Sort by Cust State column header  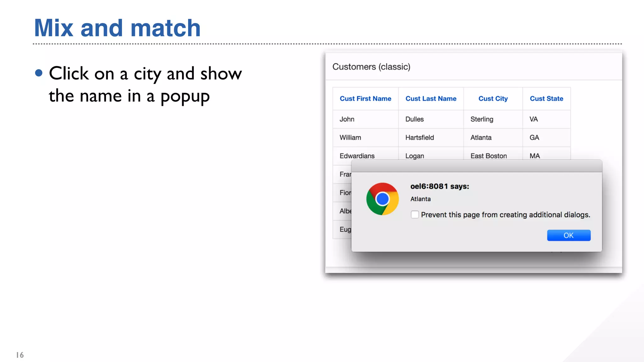coord(547,99)
